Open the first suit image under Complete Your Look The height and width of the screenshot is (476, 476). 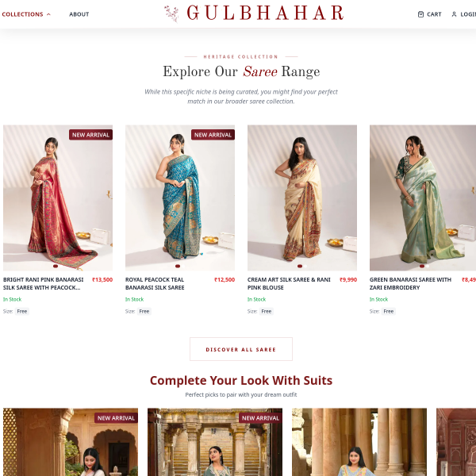coord(71,442)
